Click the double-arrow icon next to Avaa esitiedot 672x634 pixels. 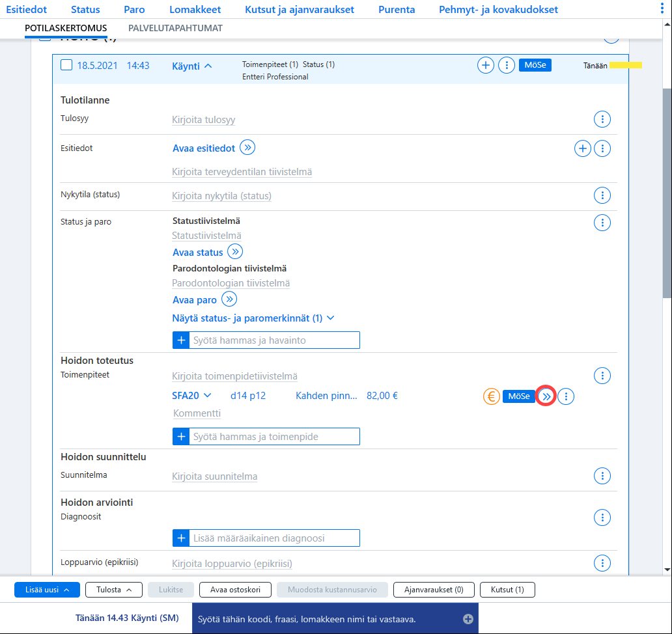[x=247, y=147]
